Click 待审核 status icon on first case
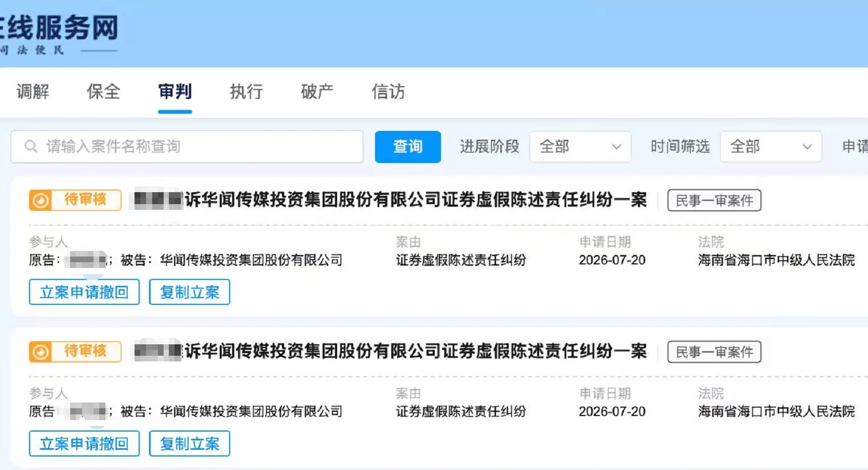The image size is (868, 470). 41,200
